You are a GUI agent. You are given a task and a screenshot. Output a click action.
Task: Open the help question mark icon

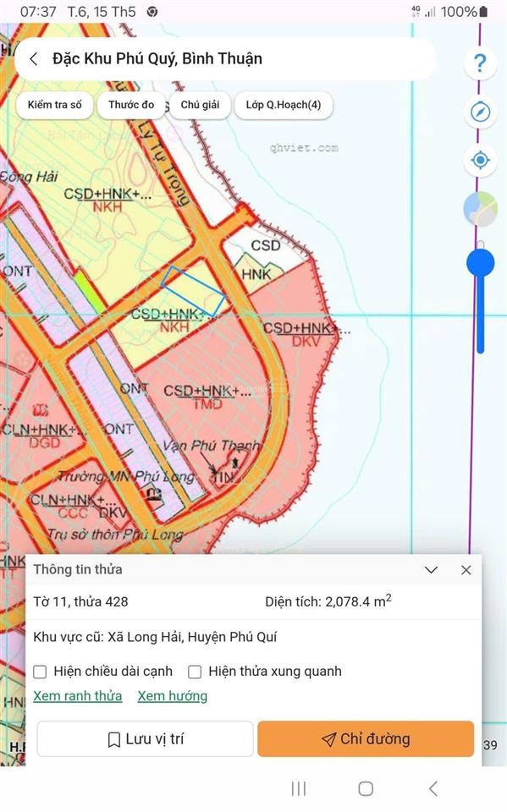480,63
